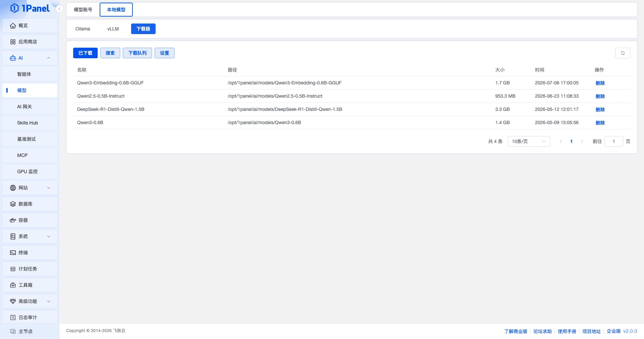The width and height of the screenshot is (644, 339).
Task: Click the DeepSeek-R1-Distill-Qwen-1.5B model name
Action: coord(111,109)
